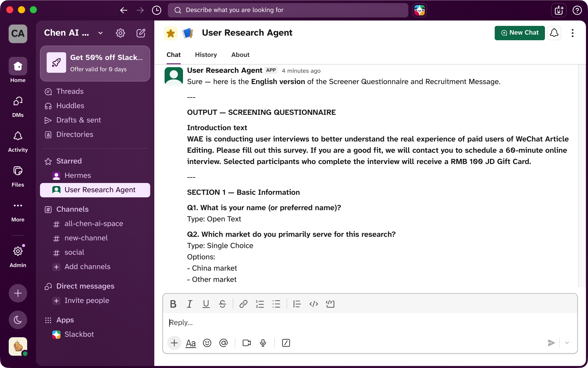Open the all-chen-ai-space channel
The height and width of the screenshot is (368, 588).
pyautogui.click(x=95, y=224)
